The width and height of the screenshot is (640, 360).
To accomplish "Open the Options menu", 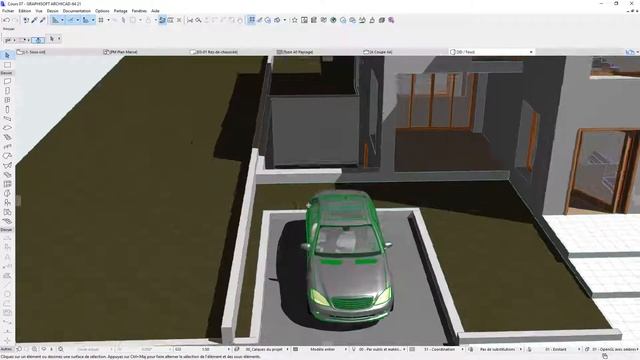I will pyautogui.click(x=102, y=11).
